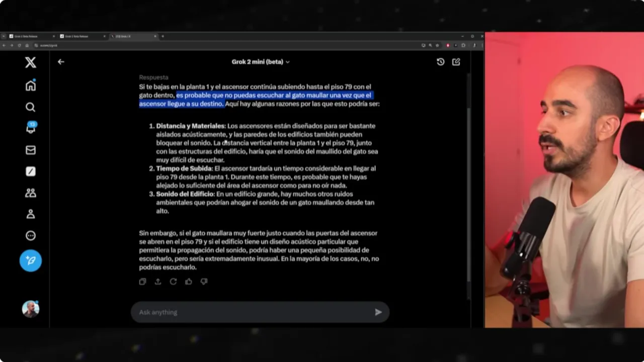Click 'Distancia y Materiales:' heading
The width and height of the screenshot is (644, 362).
click(x=191, y=126)
